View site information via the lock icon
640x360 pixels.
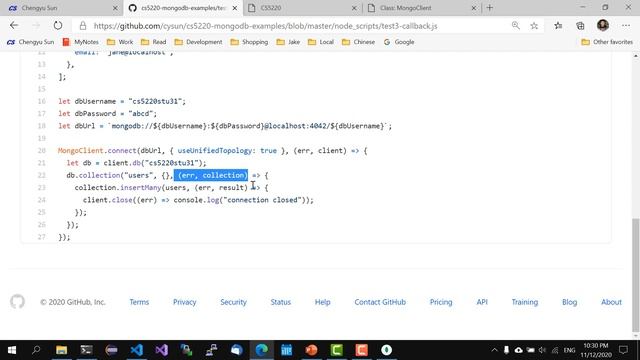(x=83, y=26)
